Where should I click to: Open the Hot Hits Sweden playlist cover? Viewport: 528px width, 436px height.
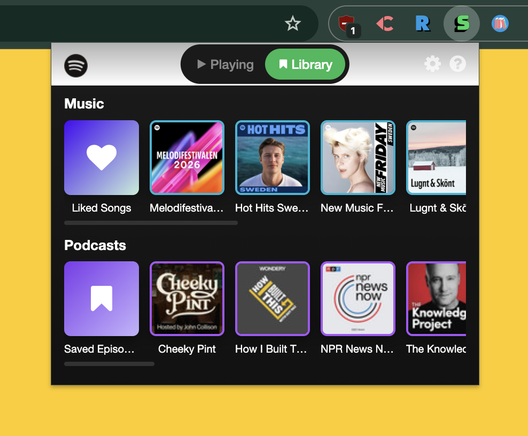click(x=272, y=158)
